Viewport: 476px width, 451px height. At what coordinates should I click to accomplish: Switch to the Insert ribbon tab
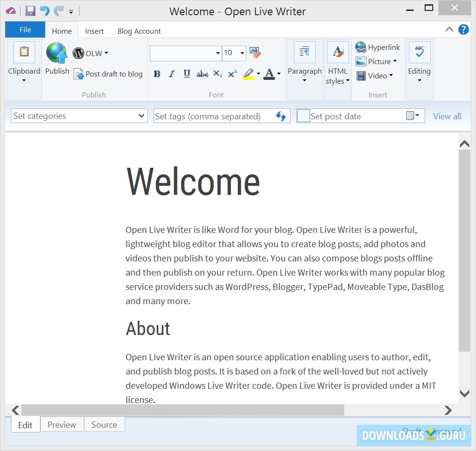point(94,30)
